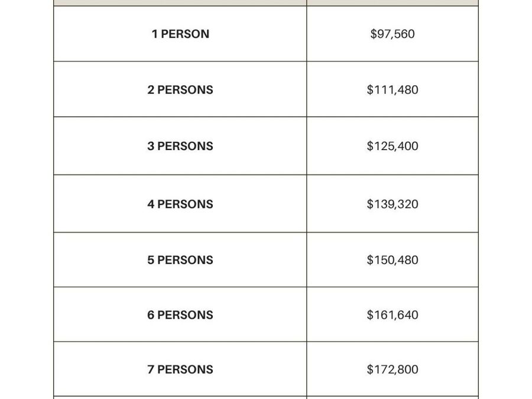Click the table's left border beside 6 PERSONS
The height and width of the screenshot is (399, 532).
(x=54, y=314)
